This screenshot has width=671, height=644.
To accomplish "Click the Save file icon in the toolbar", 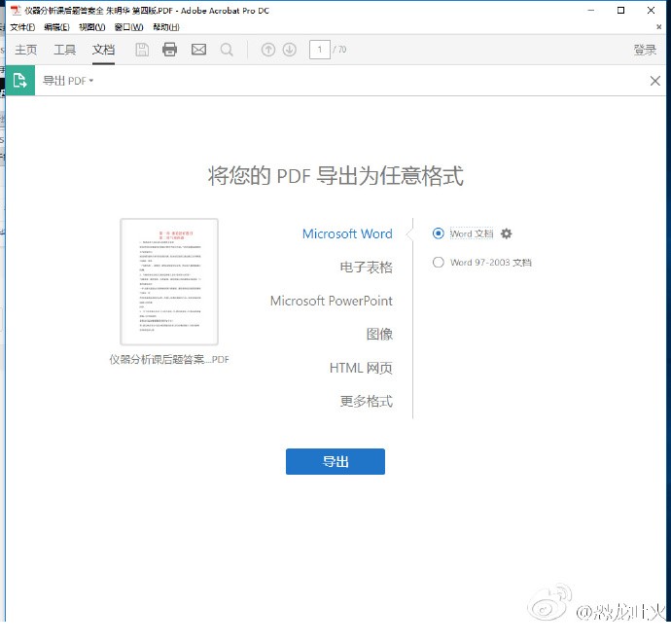I will [x=142, y=50].
